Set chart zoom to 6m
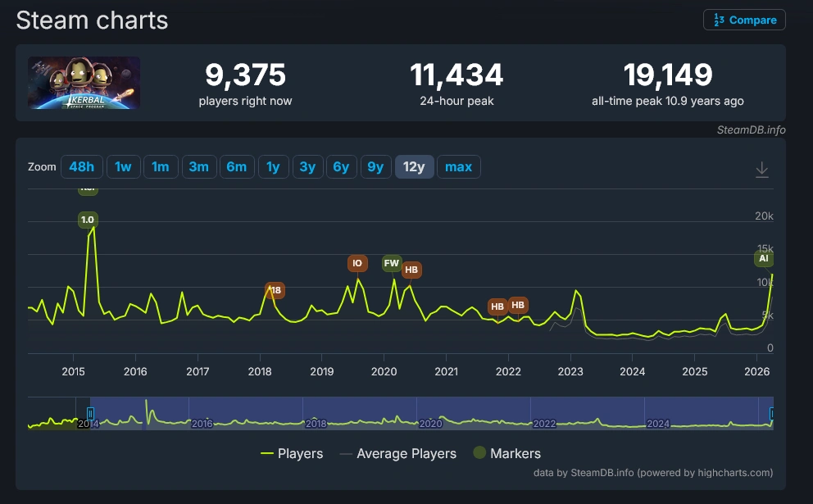This screenshot has height=504, width=813. coord(236,167)
